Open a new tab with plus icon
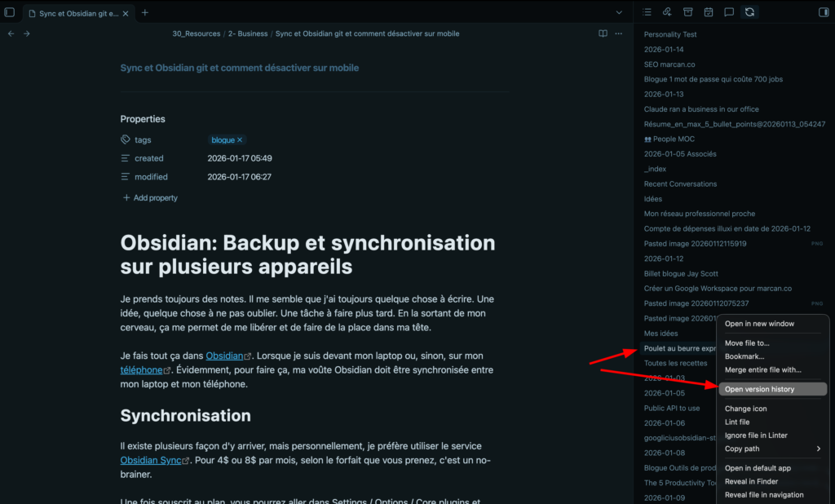This screenshot has height=504, width=835. click(x=145, y=13)
